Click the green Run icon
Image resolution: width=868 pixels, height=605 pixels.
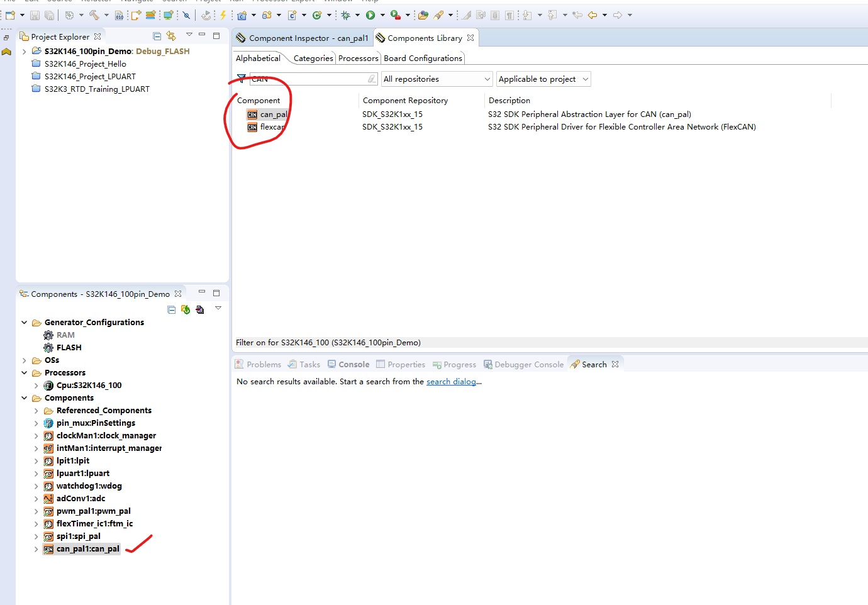pos(370,15)
